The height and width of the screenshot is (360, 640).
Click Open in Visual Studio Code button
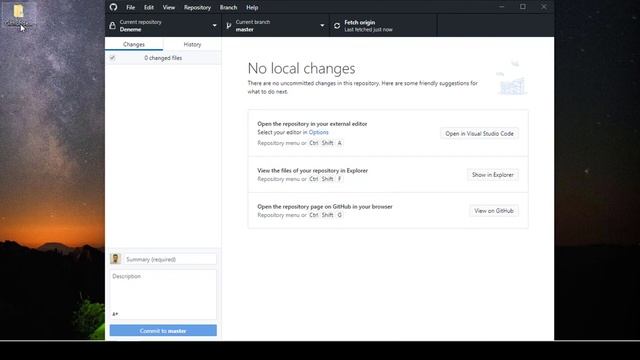coord(480,133)
